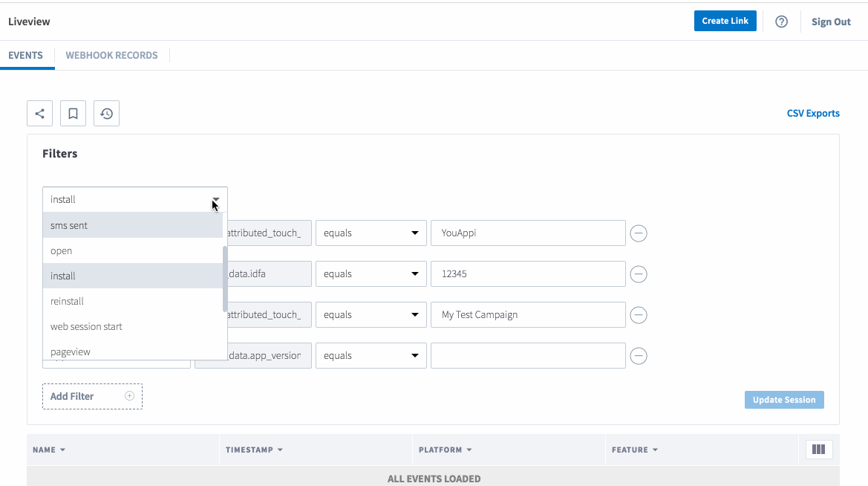Remove the app_version filter row

(639, 356)
